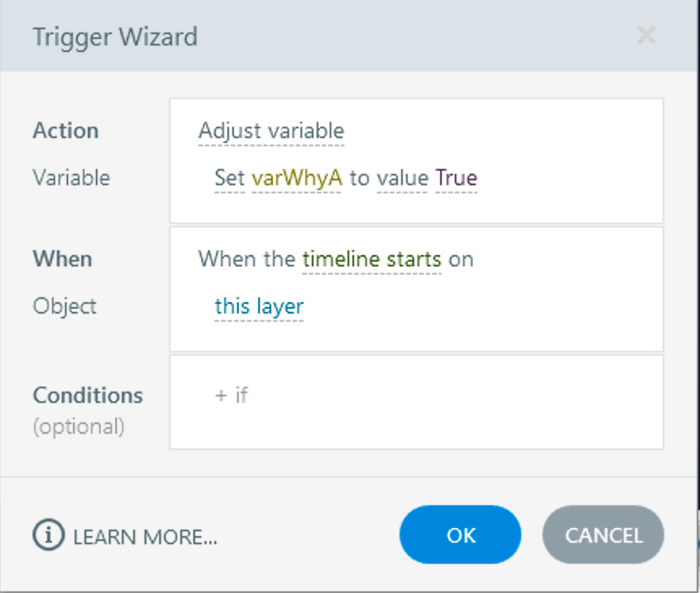This screenshot has height=593, width=700.
Task: Choose another object instead of 'this layer'
Action: point(259,307)
